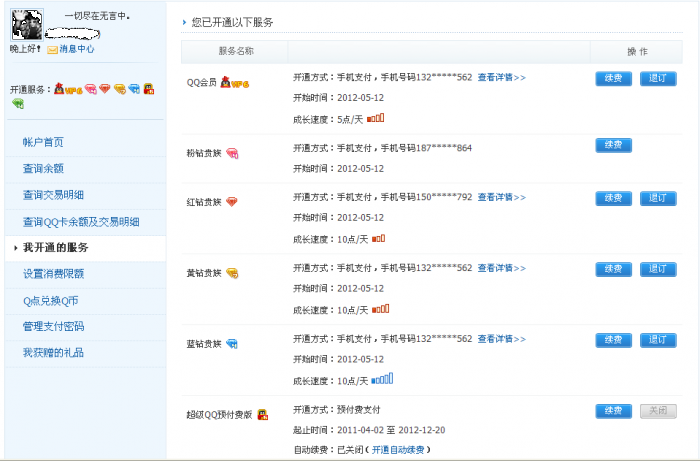Click blue diamond icon in 开通服务 row
700x461 pixels.
coord(134,89)
